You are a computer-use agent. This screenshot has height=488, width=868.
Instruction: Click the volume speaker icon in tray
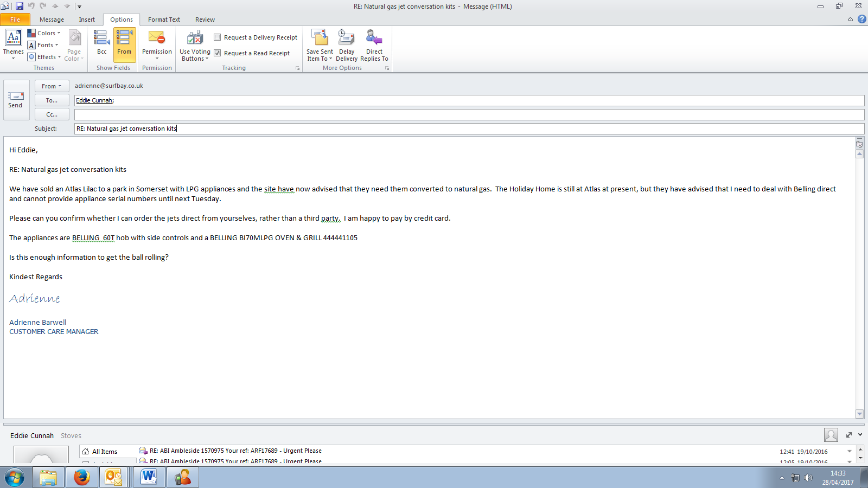pos(808,478)
